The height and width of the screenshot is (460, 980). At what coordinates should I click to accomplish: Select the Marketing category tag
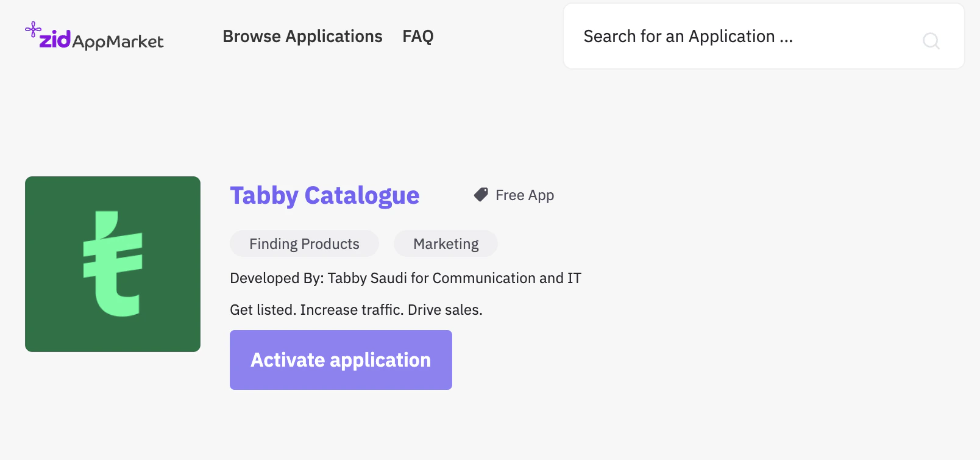pyautogui.click(x=446, y=244)
